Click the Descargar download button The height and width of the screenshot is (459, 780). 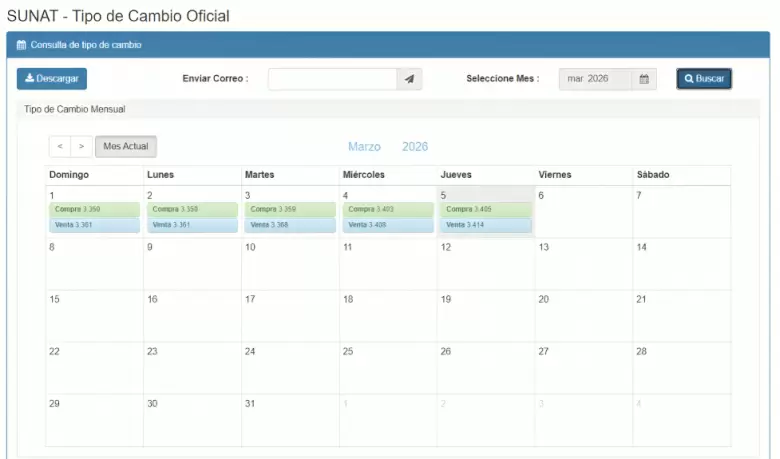51,79
